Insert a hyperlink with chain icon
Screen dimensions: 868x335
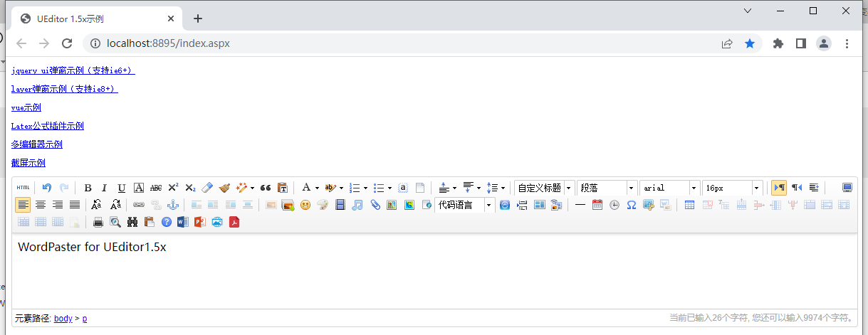138,205
